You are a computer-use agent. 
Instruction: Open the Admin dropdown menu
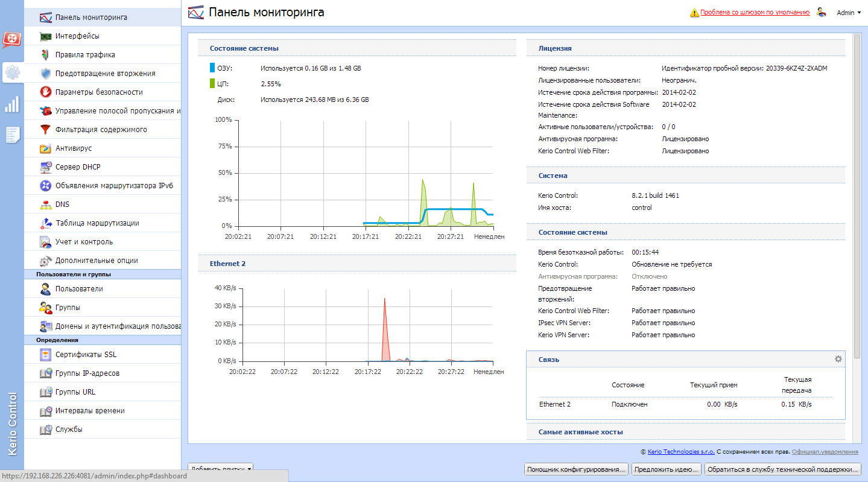point(849,13)
